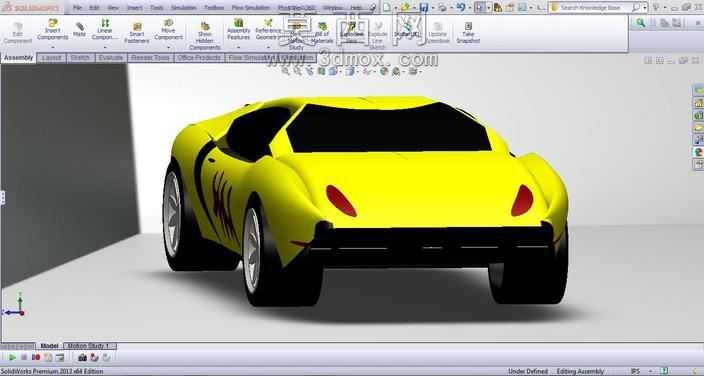This screenshot has height=376, width=704.
Task: Open the Edit menu
Action: tap(94, 8)
